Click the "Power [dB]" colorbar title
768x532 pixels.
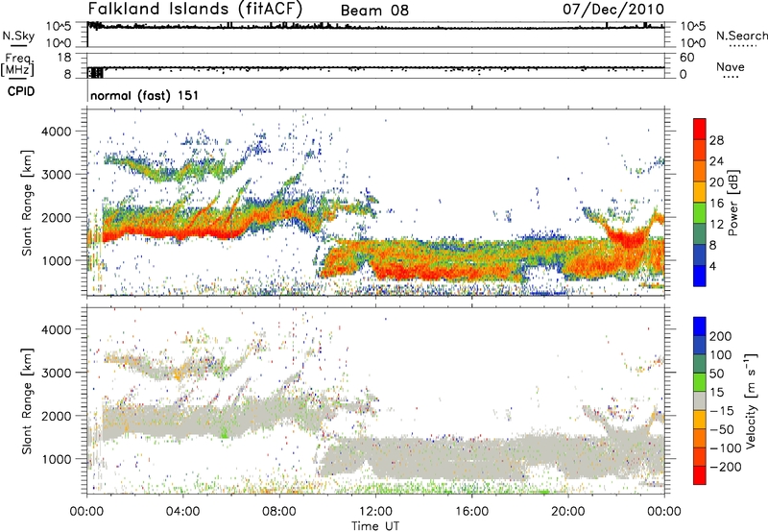[x=732, y=203]
